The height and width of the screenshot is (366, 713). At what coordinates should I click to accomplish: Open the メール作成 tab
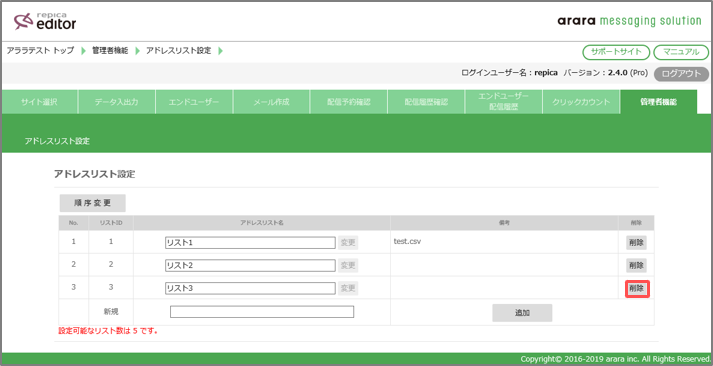(271, 102)
